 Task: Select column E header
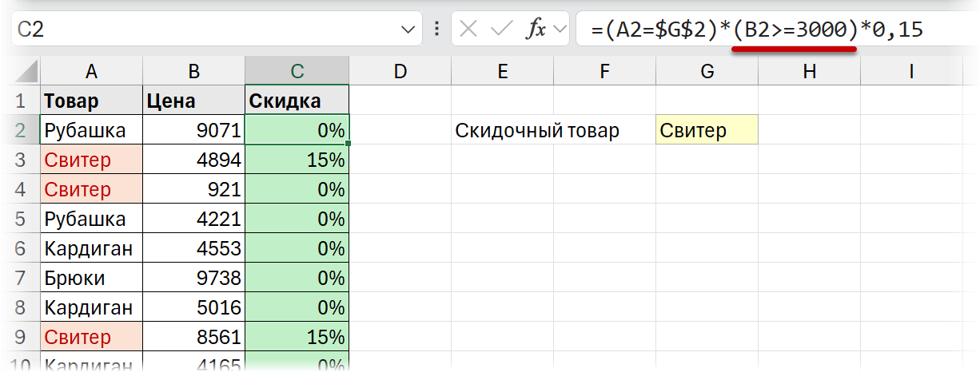point(503,72)
